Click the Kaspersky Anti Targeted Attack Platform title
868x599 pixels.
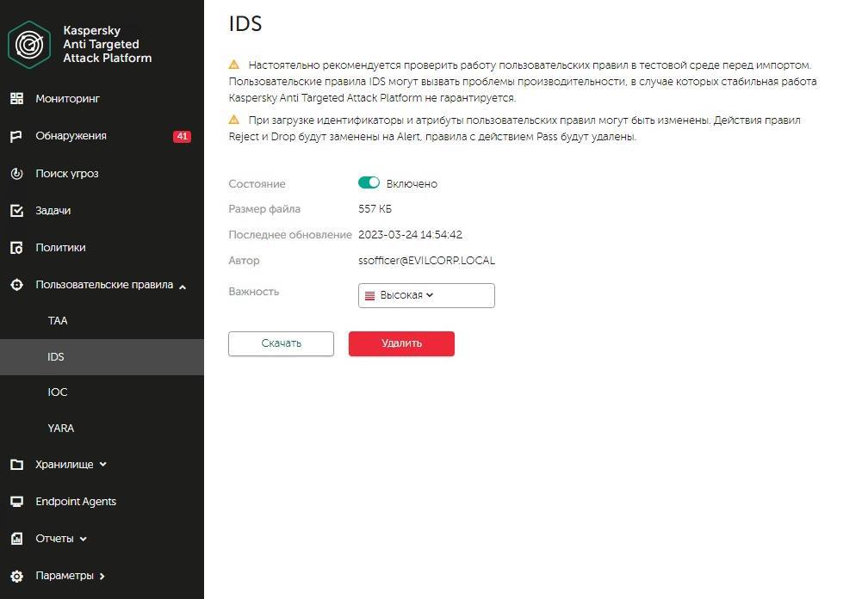pyautogui.click(x=108, y=44)
